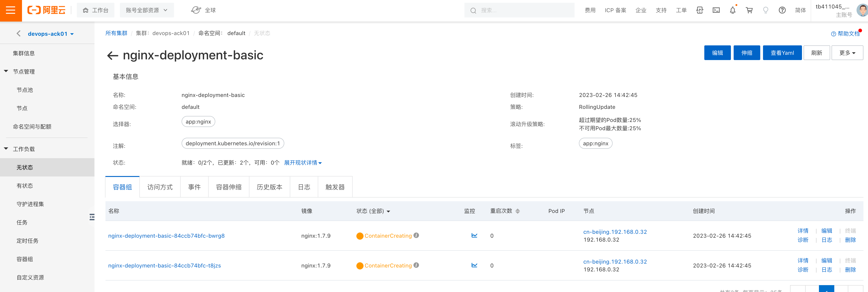Screen dimensions: 868x292
Task: Sort by restart count column
Action: pyautogui.click(x=517, y=211)
